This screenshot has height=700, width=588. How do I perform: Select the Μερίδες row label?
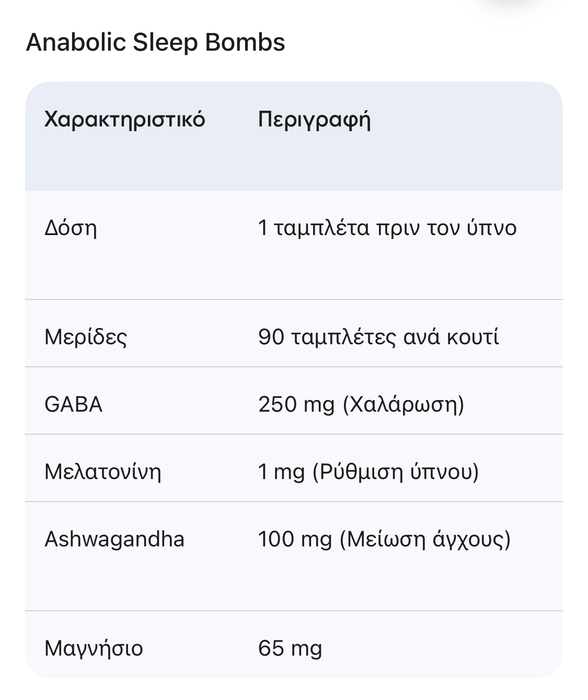pos(86,337)
